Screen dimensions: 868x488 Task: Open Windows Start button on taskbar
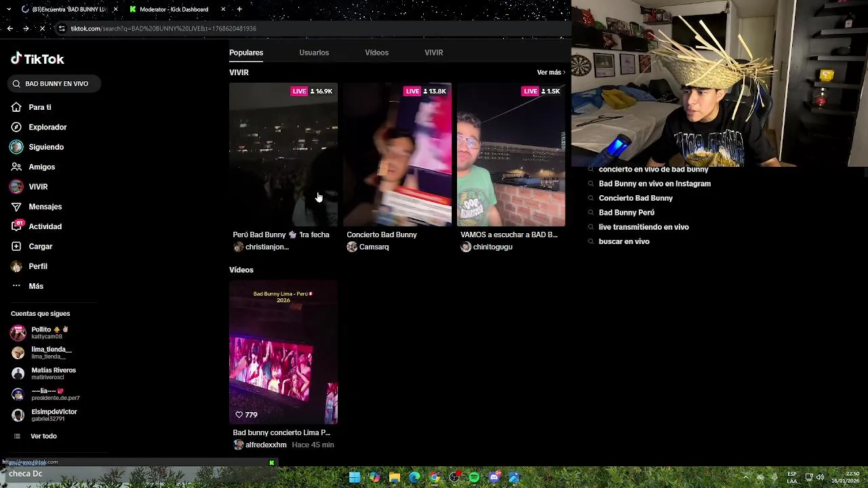tap(355, 477)
